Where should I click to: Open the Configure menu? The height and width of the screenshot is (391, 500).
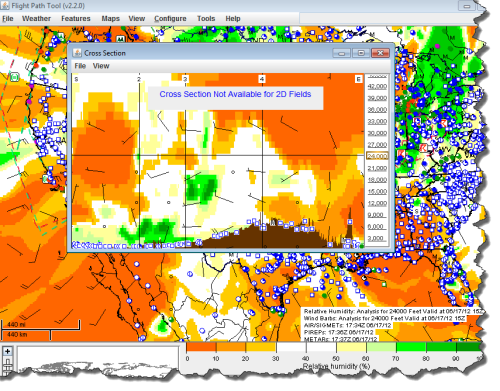170,19
